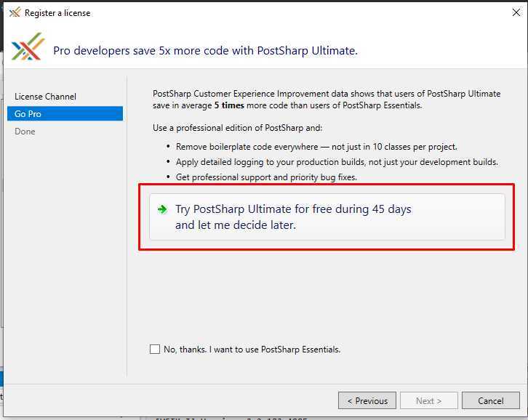Click the green arrow beside the trial offer

tap(162, 209)
